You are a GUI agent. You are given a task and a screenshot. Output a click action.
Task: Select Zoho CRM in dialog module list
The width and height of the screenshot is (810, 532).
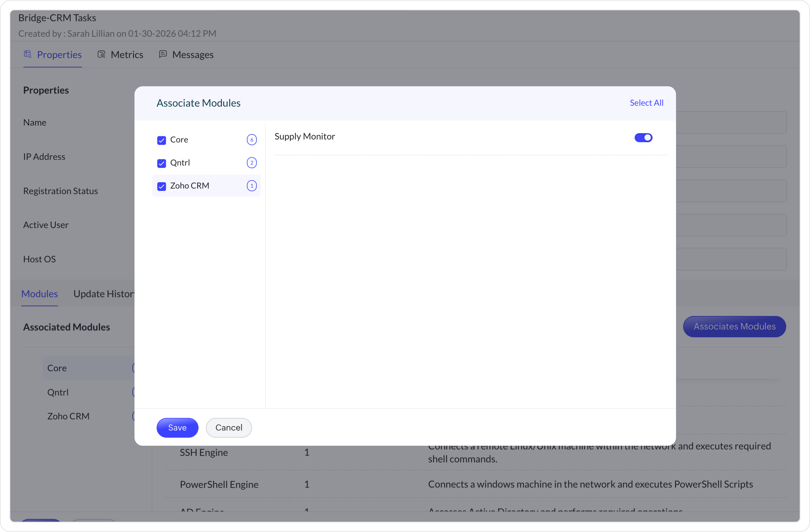pos(190,186)
